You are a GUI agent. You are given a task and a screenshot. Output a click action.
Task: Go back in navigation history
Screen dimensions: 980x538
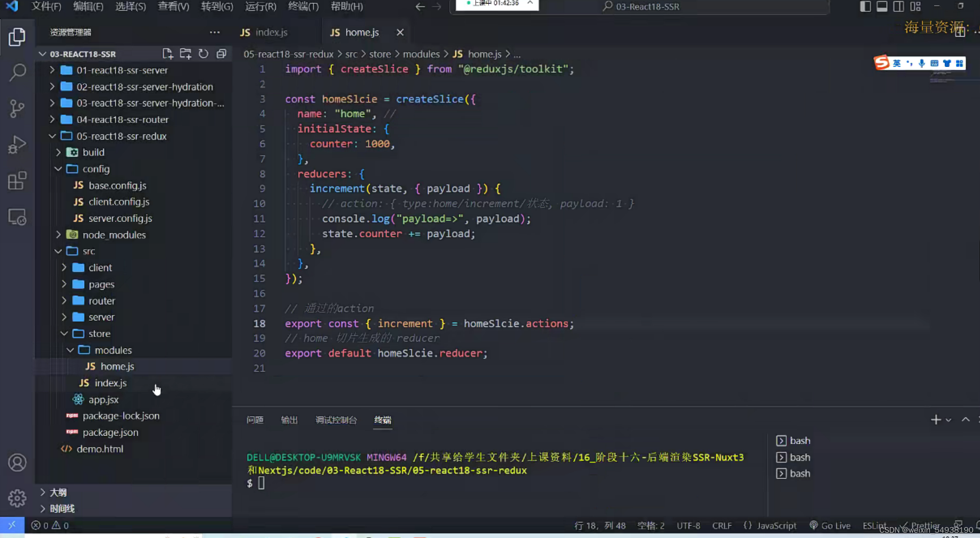tap(420, 6)
